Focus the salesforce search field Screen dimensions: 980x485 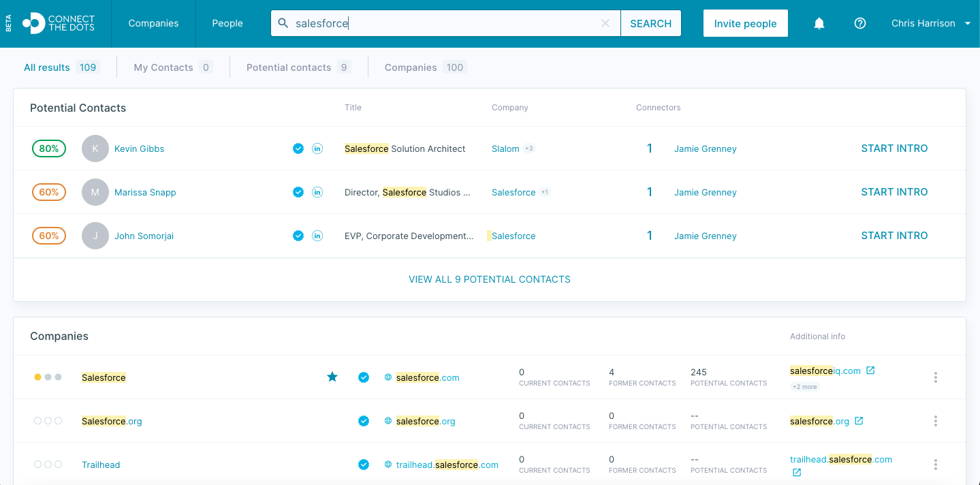pyautogui.click(x=446, y=23)
